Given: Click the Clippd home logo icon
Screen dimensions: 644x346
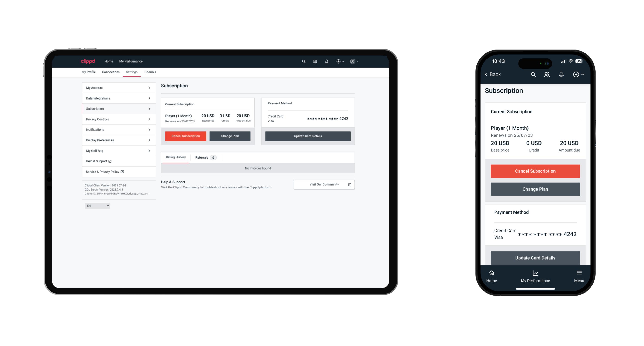Looking at the screenshot, I should coord(89,61).
